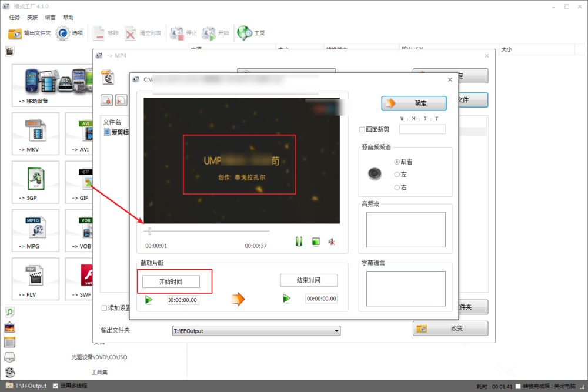
Task: Open the 任务 menu
Action: [x=14, y=18]
